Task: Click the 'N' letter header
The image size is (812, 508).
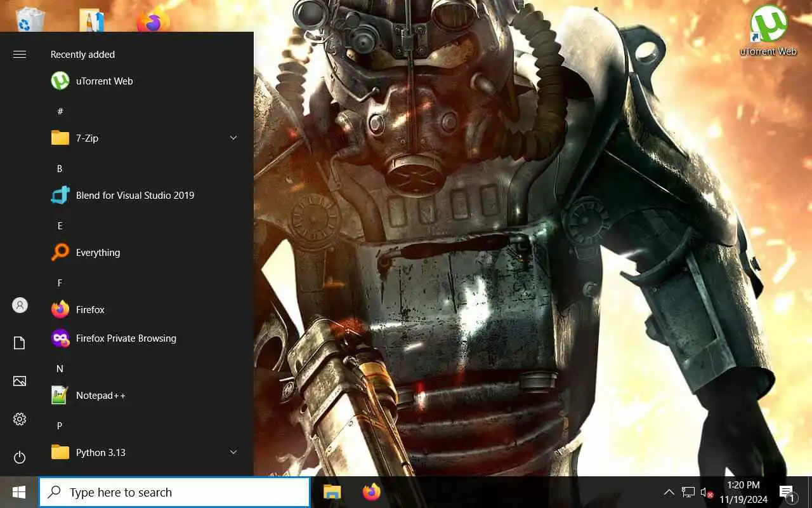Action: (x=60, y=368)
